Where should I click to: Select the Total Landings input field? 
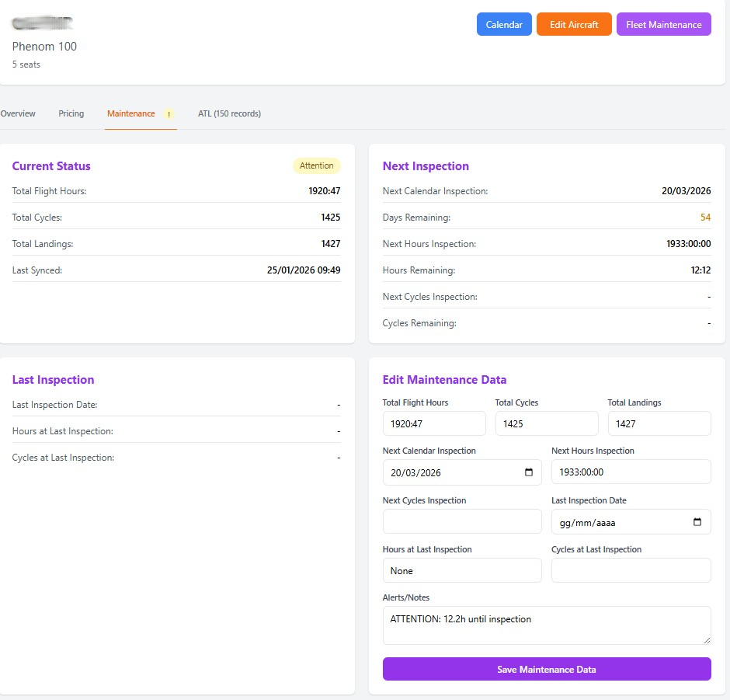(x=659, y=423)
